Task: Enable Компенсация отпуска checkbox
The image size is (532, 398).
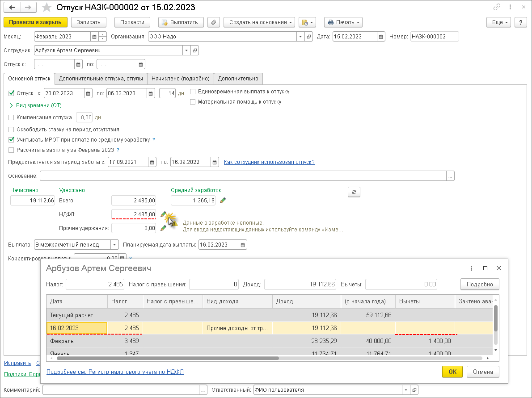Action: 11,117
